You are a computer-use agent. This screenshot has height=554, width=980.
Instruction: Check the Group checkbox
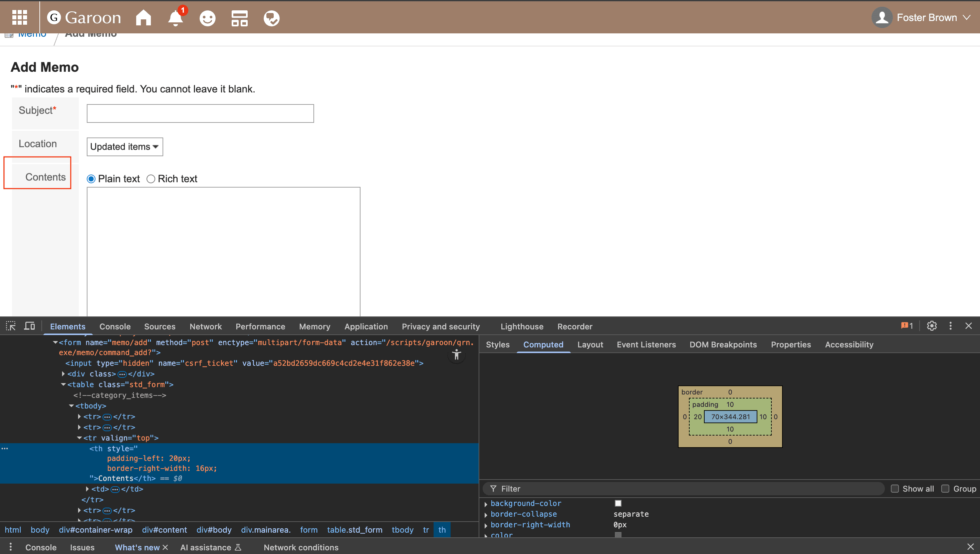tap(945, 489)
